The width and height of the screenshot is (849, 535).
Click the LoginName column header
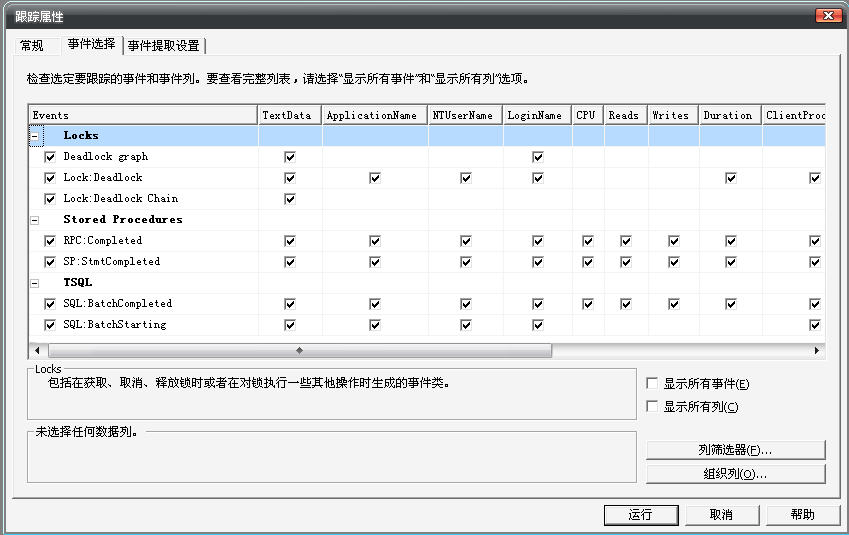click(537, 115)
